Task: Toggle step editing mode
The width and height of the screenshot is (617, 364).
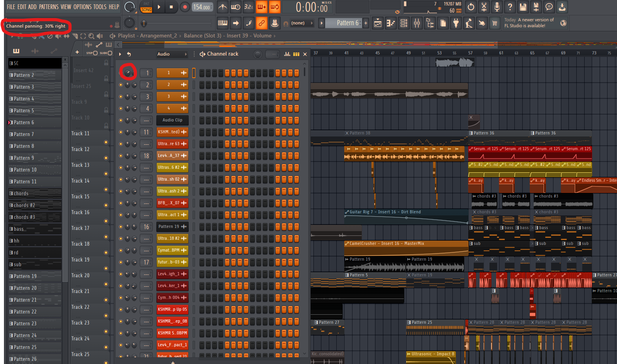Action: (249, 23)
